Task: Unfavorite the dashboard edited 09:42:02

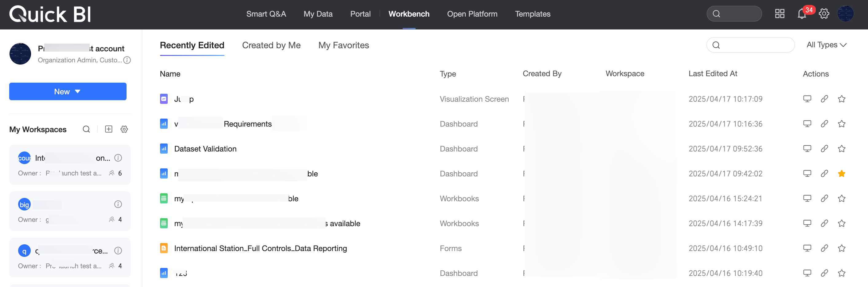Action: pyautogui.click(x=841, y=174)
